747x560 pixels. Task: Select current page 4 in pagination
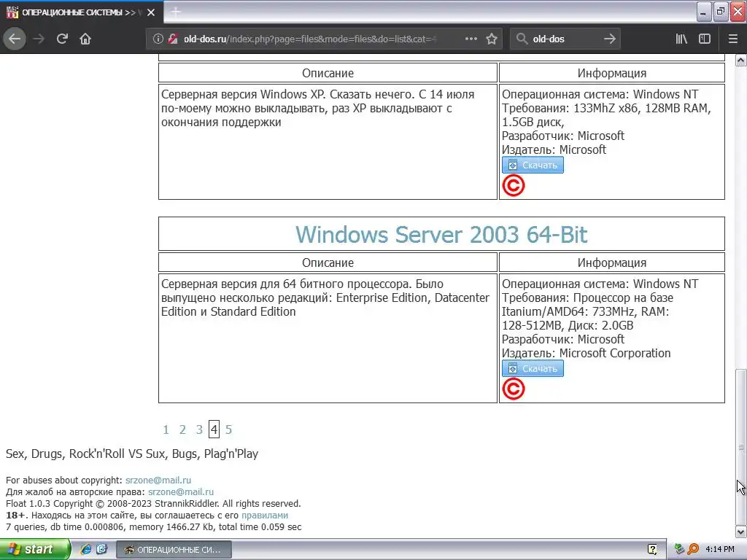(x=214, y=429)
